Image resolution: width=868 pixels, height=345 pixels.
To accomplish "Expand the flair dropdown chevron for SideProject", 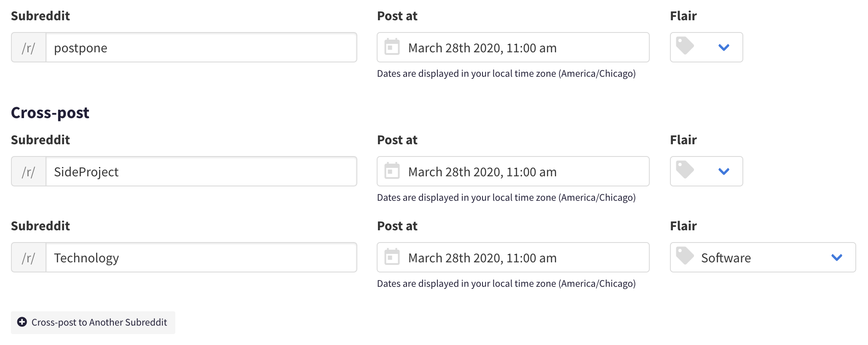I will (x=724, y=172).
